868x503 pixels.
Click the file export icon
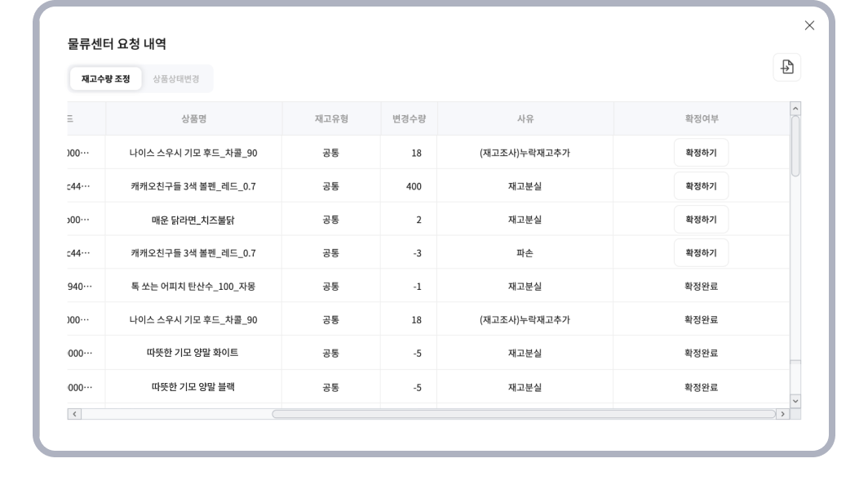786,68
